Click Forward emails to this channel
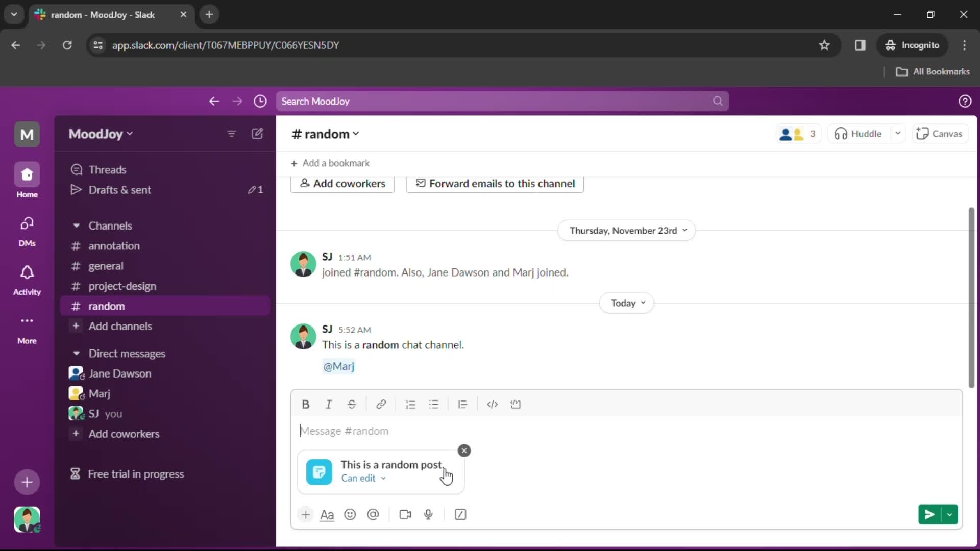 (x=496, y=183)
